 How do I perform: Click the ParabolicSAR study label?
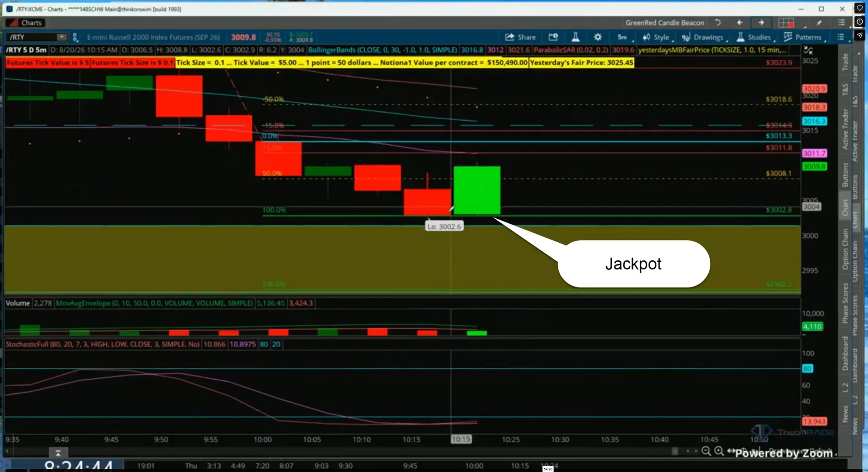571,50
